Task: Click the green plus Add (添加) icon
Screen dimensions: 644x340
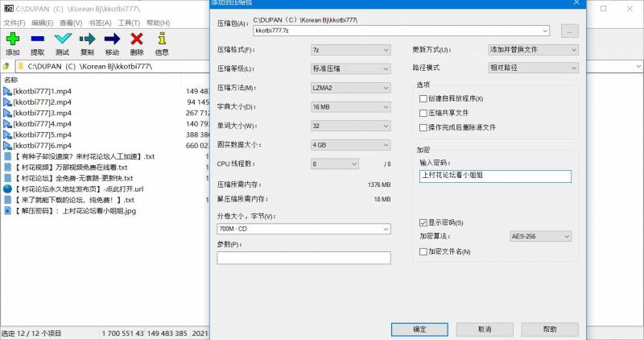Action: pos(12,39)
